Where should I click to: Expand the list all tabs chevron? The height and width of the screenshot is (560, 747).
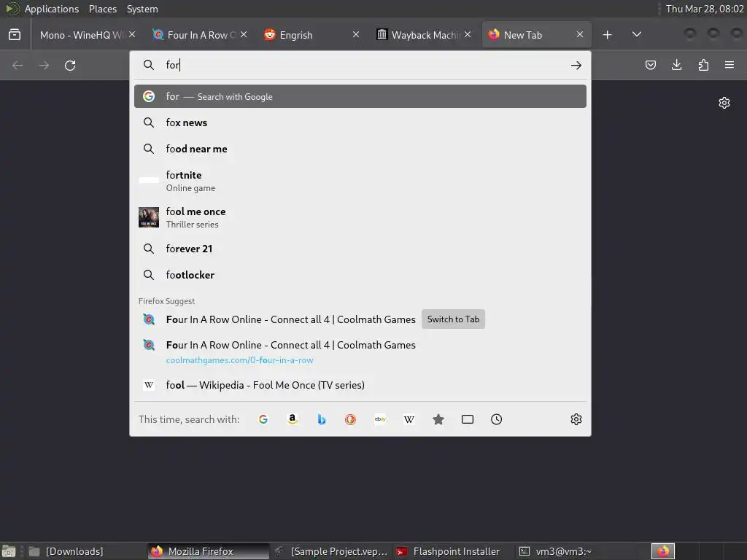pos(636,34)
